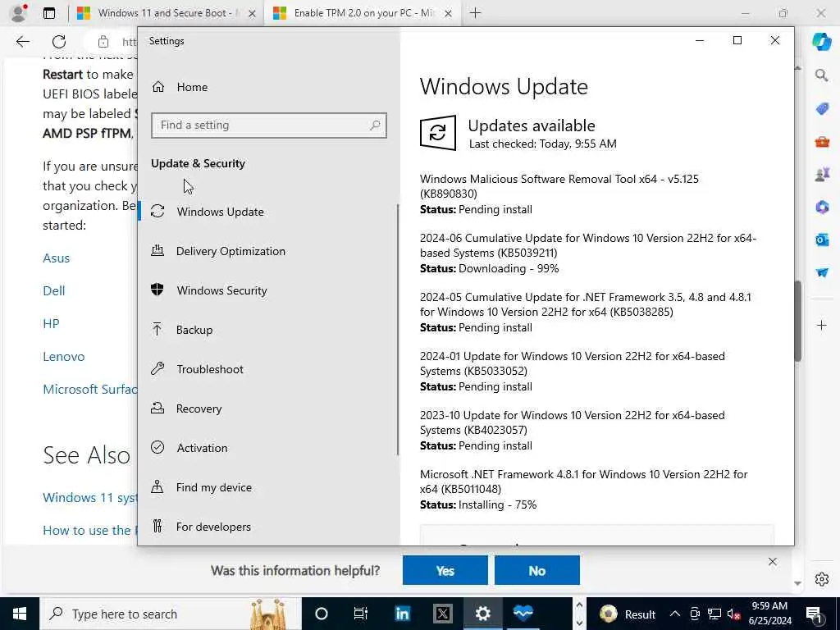Click No for helpful information
The image size is (840, 630).
pyautogui.click(x=536, y=571)
